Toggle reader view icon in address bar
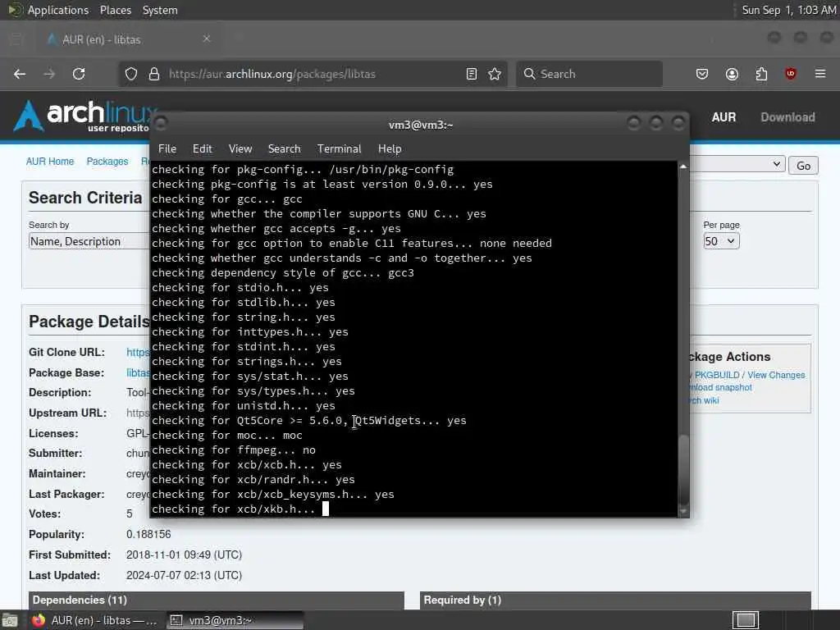840x630 pixels. pos(472,74)
